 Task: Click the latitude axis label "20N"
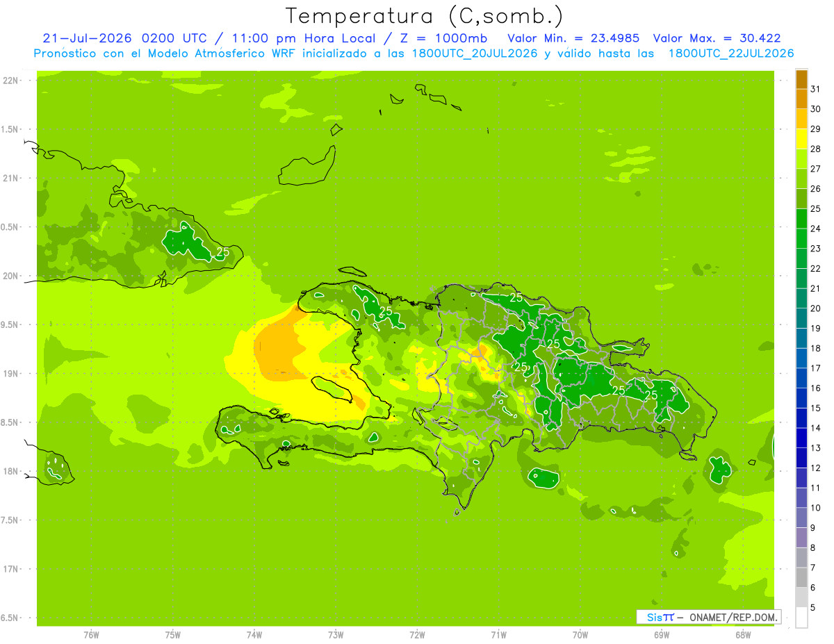pos(10,276)
